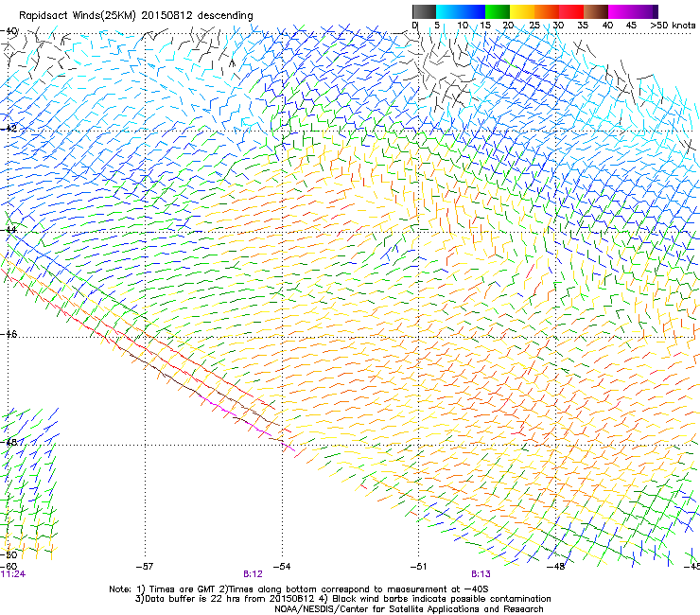Click the -46 latitude axis label
Viewport: 700px width, 615px height.
point(9,334)
